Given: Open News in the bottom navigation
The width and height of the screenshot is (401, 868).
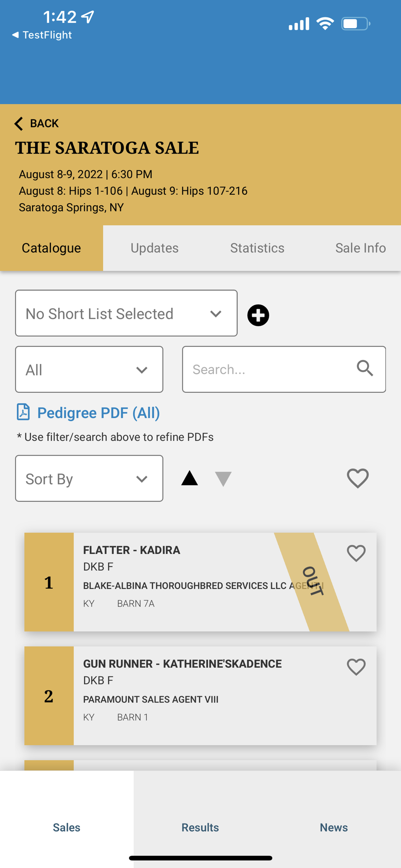Looking at the screenshot, I should click(334, 827).
